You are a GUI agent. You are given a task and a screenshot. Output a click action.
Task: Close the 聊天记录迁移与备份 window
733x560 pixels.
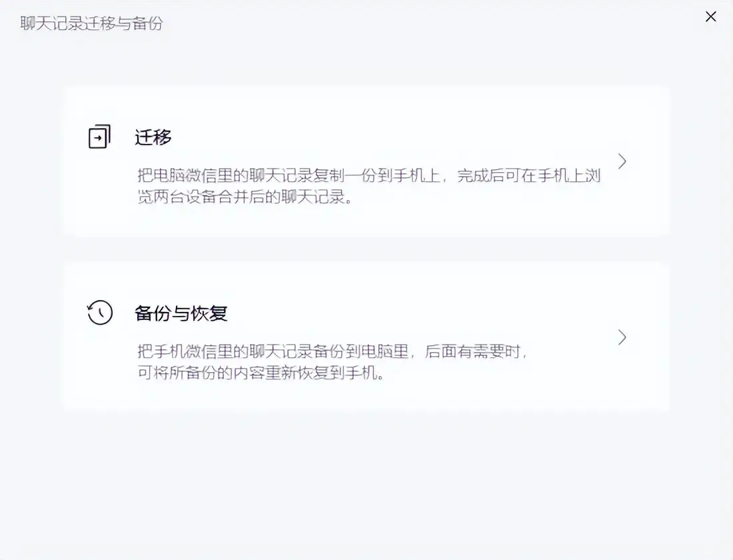pos(710,17)
